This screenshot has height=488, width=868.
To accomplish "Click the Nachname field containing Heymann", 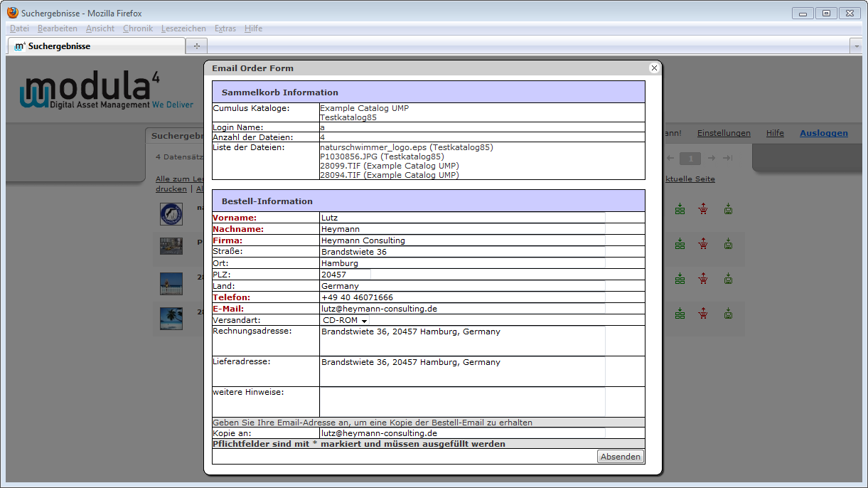I will coord(462,229).
